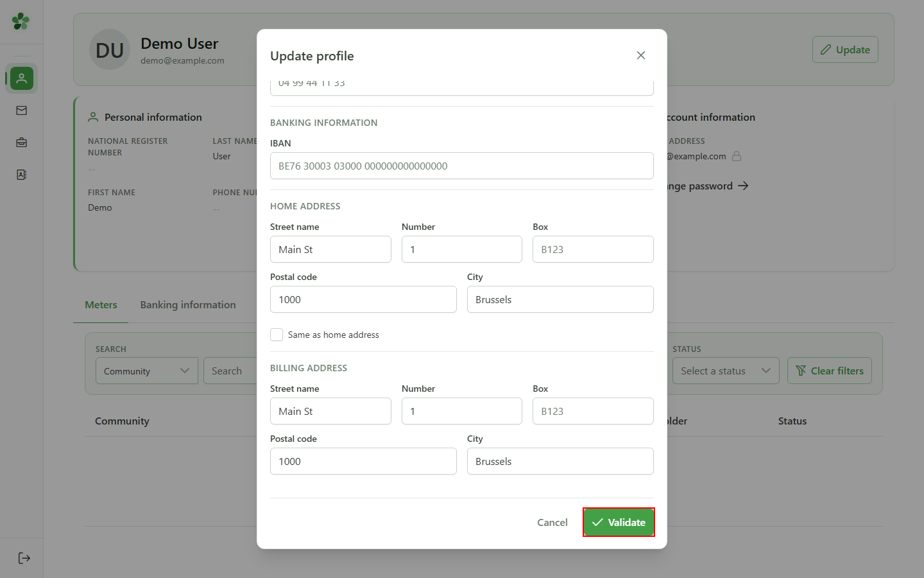924x578 pixels.
Task: Click the green Validate button
Action: click(619, 522)
